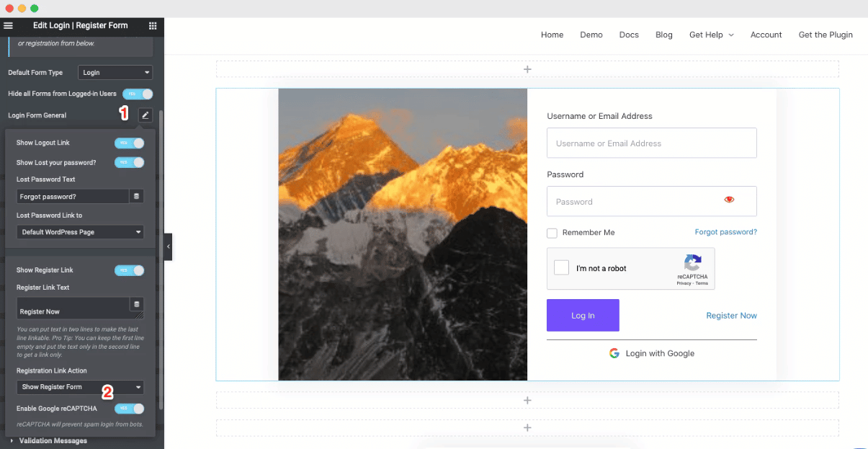This screenshot has height=449, width=868.
Task: Open the Elementor hamburger menu
Action: [x=9, y=25]
